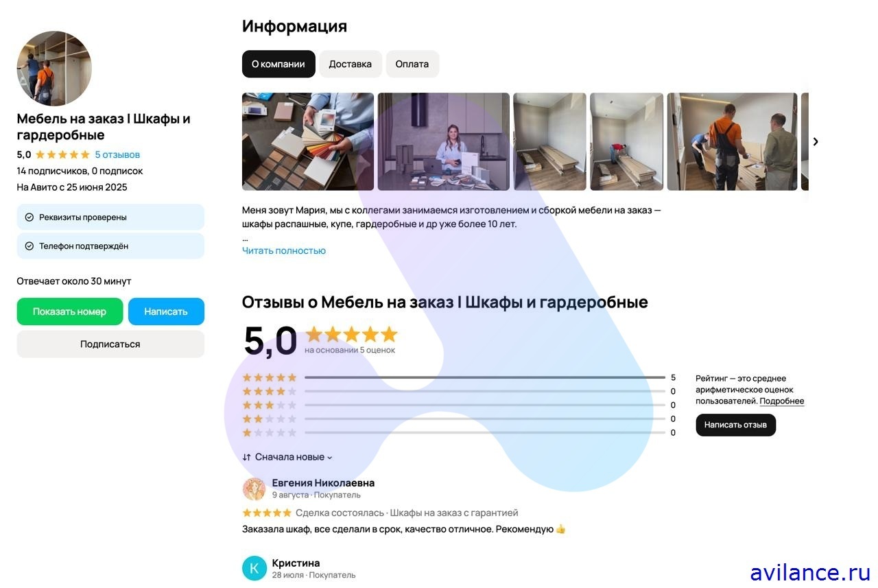Click Евгения Николаевна's reviewer avatar
Image resolution: width=878 pixels, height=588 pixels.
click(254, 489)
